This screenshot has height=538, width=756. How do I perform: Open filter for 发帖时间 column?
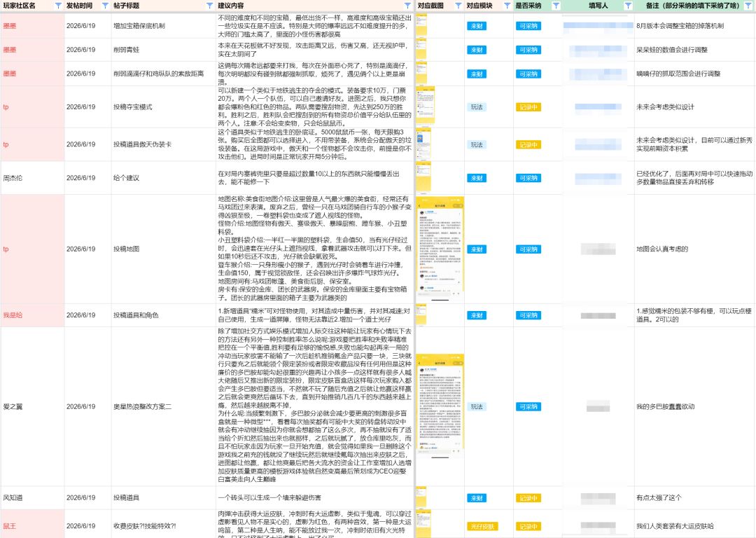pyautogui.click(x=105, y=6)
